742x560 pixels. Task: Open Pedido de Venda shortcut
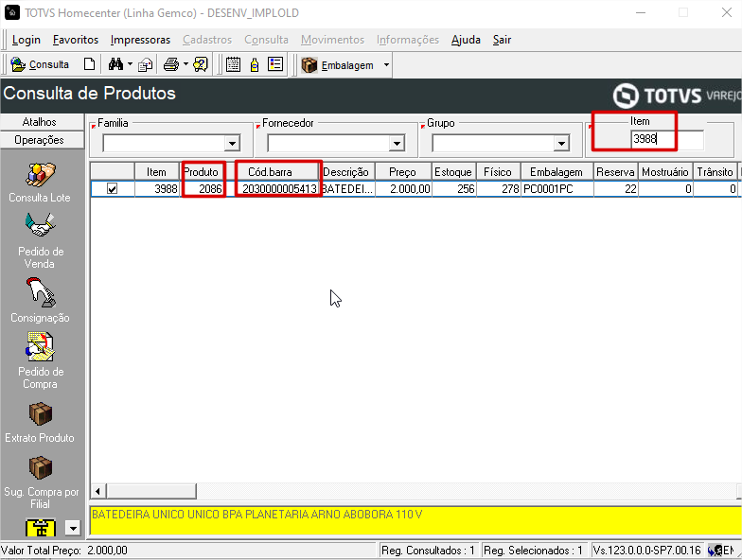[x=41, y=240]
